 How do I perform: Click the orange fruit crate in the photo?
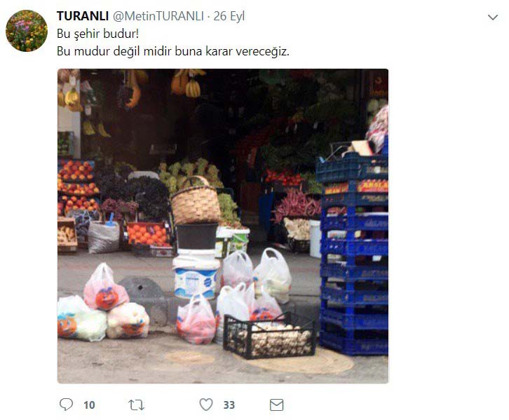tap(148, 234)
